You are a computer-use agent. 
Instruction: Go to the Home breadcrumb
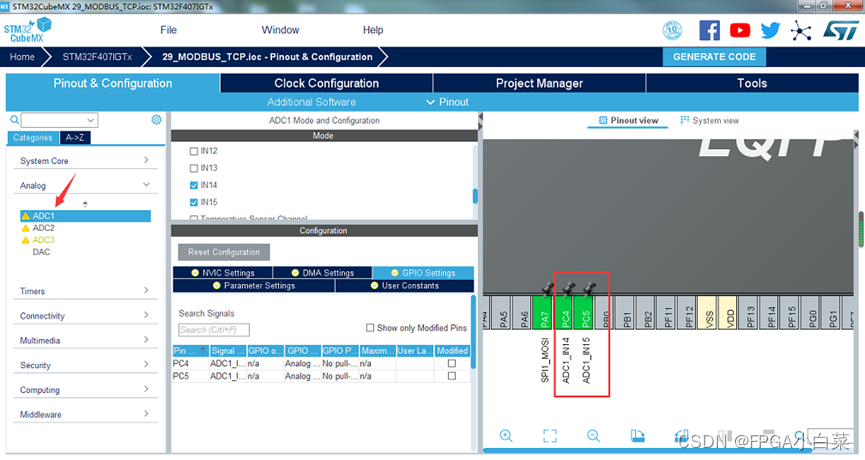[x=22, y=57]
